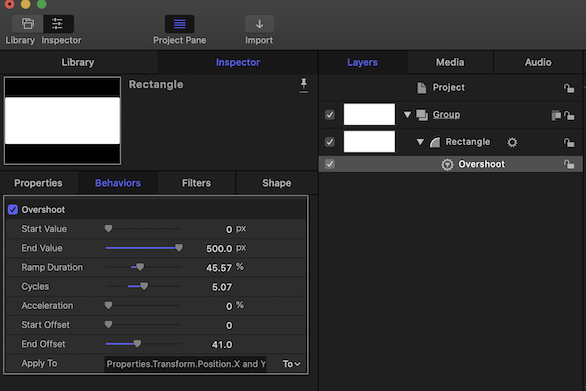
Task: Open the Layers tab
Action: click(x=363, y=62)
